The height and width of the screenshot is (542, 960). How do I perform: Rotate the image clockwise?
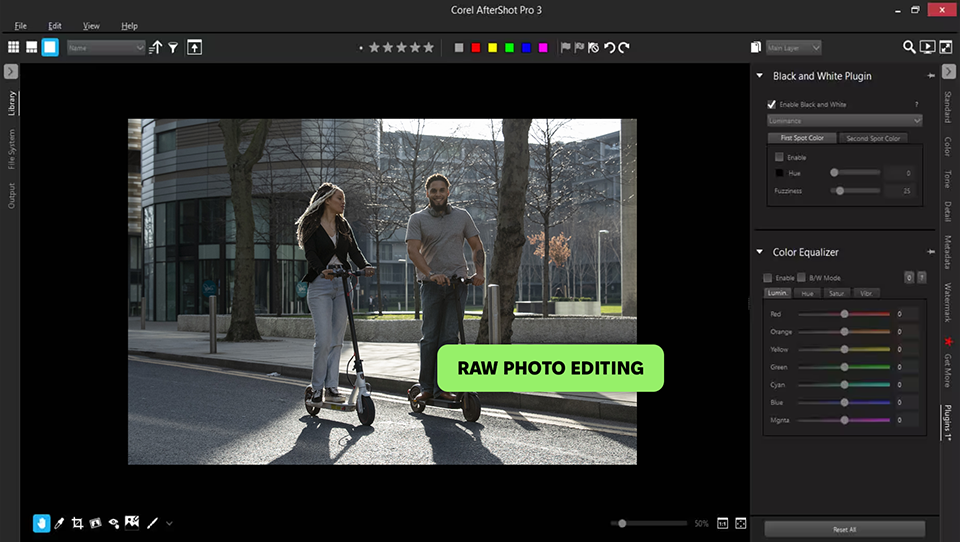click(x=625, y=47)
